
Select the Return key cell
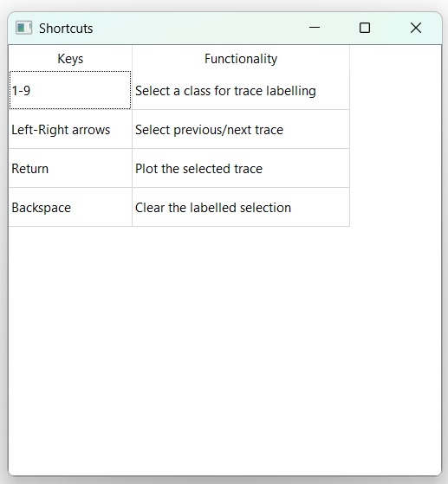70,168
